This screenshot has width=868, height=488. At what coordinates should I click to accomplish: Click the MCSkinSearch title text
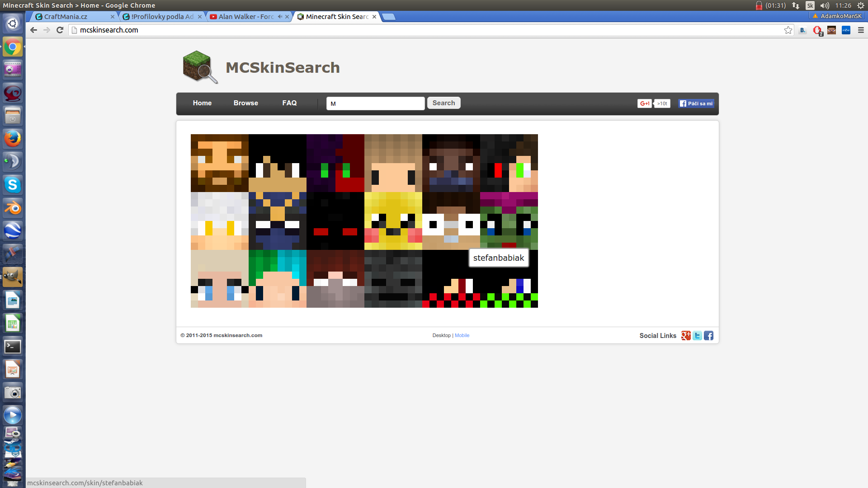point(283,67)
